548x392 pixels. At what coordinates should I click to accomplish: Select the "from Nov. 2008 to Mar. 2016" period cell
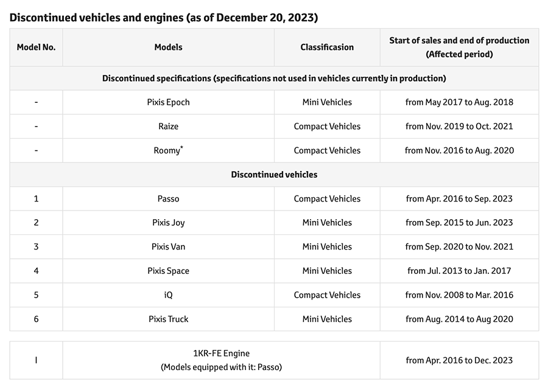pos(459,295)
